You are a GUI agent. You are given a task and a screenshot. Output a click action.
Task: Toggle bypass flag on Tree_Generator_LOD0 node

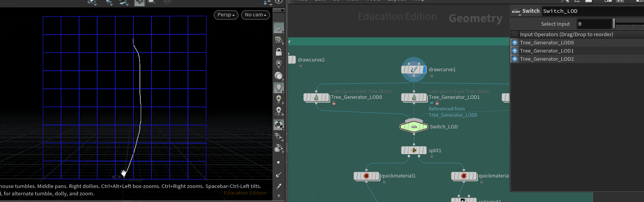306,97
